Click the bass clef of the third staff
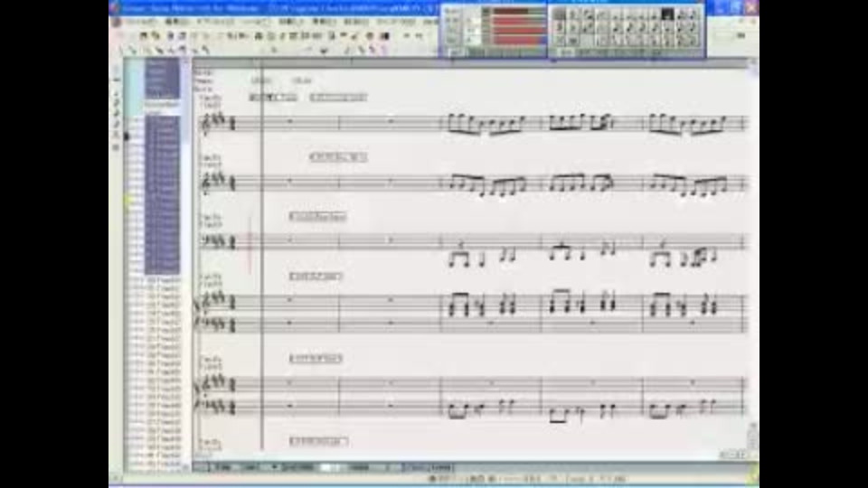868x488 pixels. coord(205,241)
